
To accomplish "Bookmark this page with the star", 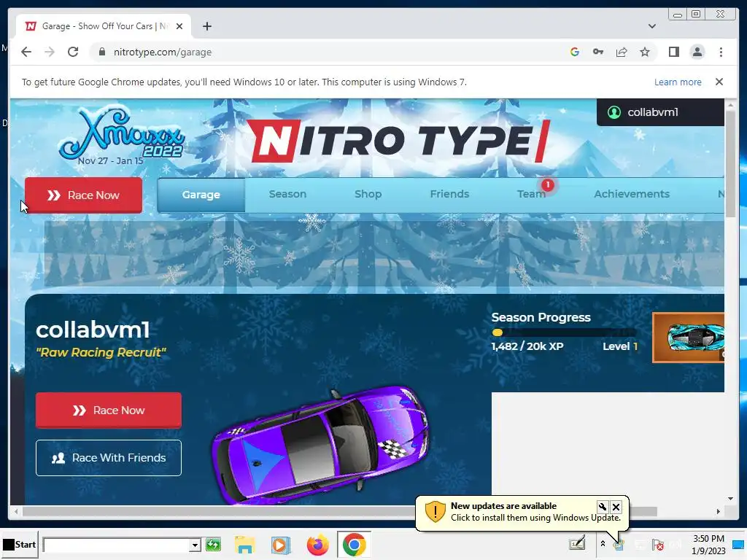I will 645,52.
